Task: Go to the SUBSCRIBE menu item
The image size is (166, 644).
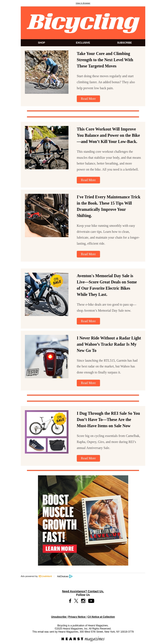Action: click(124, 43)
